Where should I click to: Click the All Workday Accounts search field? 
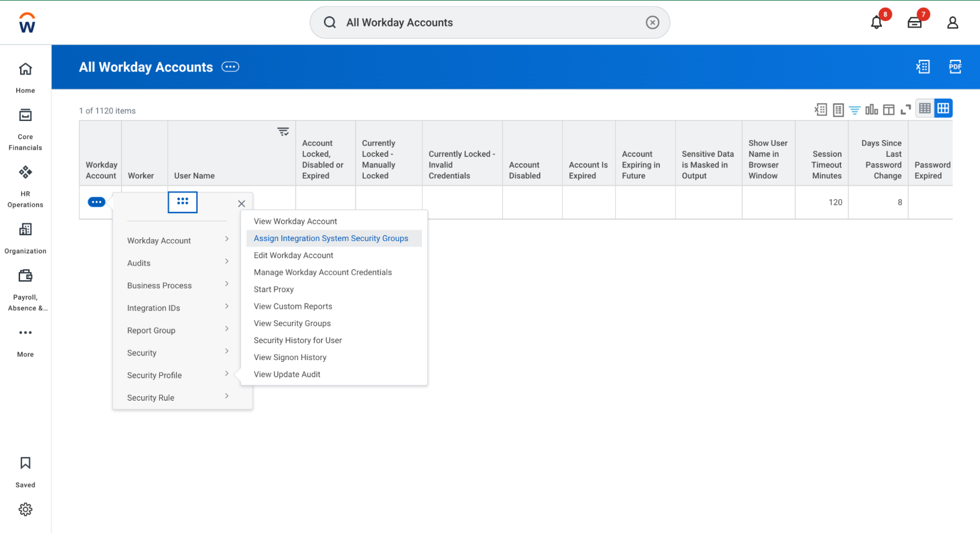pyautogui.click(x=489, y=23)
